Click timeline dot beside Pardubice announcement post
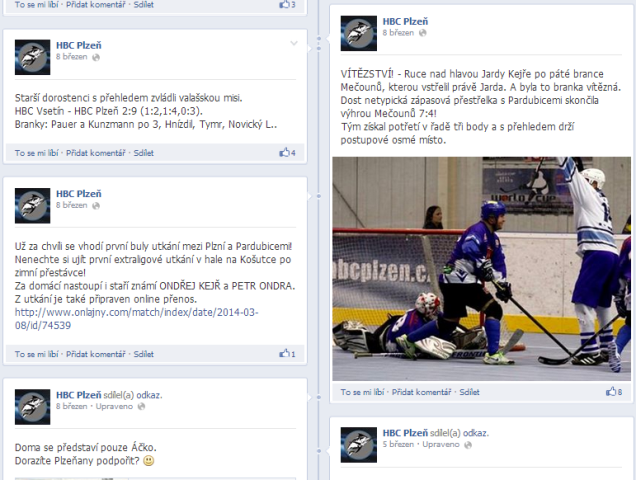Screen dimensions: 636x480 point(319,196)
